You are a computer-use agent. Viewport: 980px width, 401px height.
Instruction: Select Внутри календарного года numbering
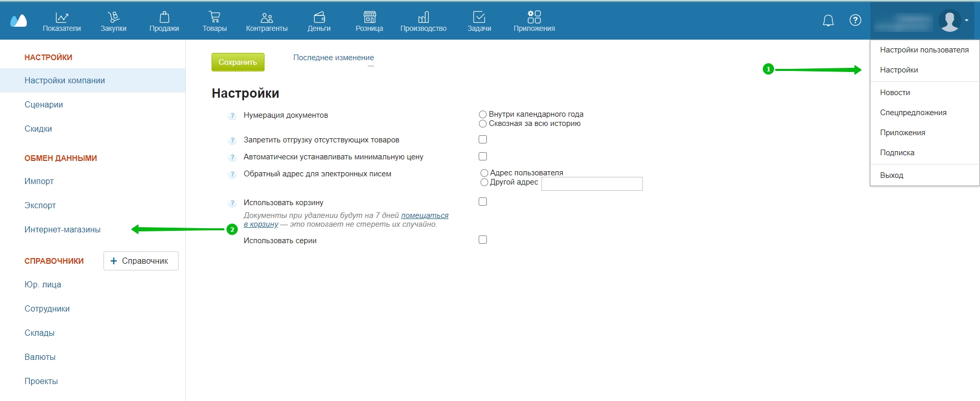click(x=483, y=114)
